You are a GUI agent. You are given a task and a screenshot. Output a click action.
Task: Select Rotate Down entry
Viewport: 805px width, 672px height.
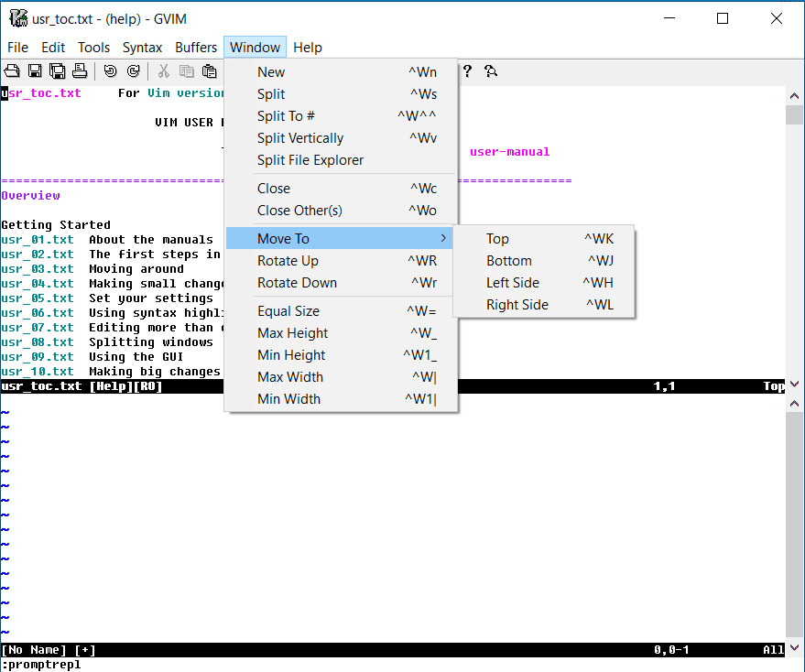341,283
